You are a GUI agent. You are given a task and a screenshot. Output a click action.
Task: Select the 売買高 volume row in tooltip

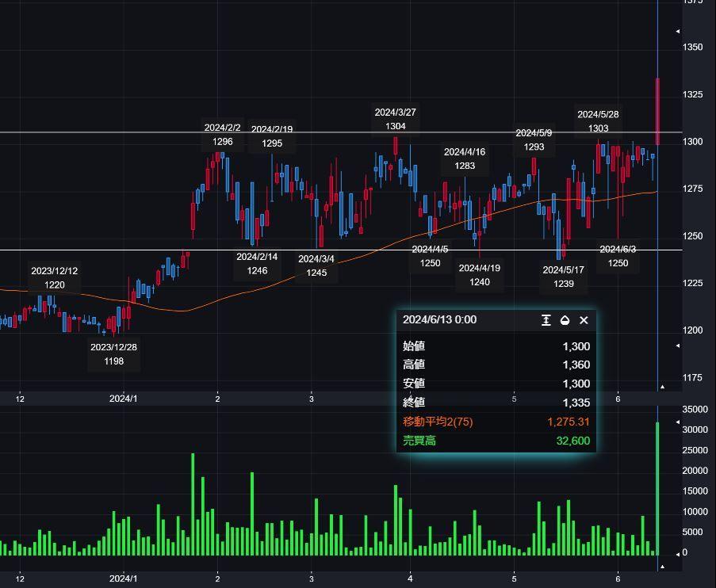(496, 441)
